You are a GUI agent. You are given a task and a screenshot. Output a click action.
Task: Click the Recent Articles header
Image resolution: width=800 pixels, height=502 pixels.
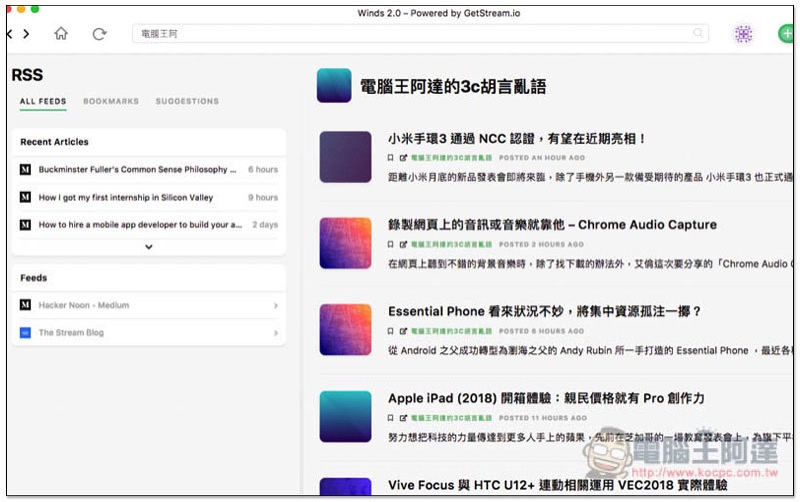(55, 142)
